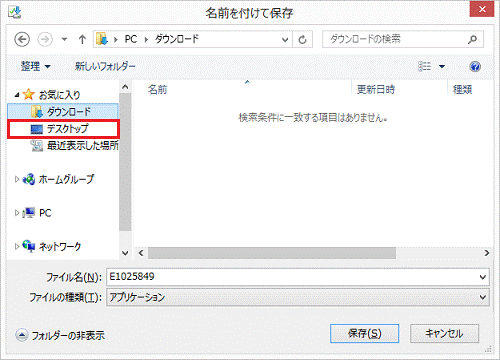Close the 名前を付けて保存 dialog

coord(482,9)
